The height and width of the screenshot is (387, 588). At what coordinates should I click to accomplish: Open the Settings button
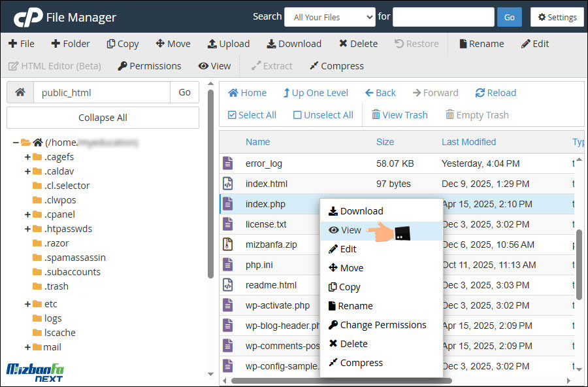(557, 17)
